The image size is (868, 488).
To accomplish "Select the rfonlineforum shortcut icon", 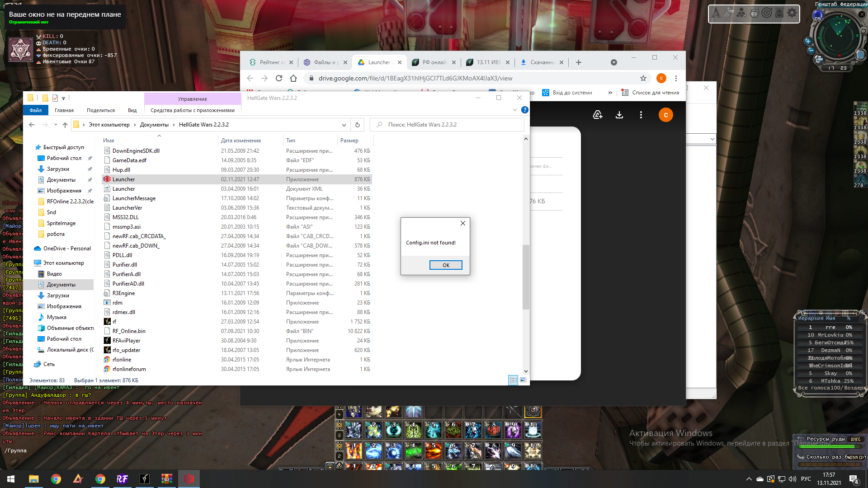I will pyautogui.click(x=107, y=369).
